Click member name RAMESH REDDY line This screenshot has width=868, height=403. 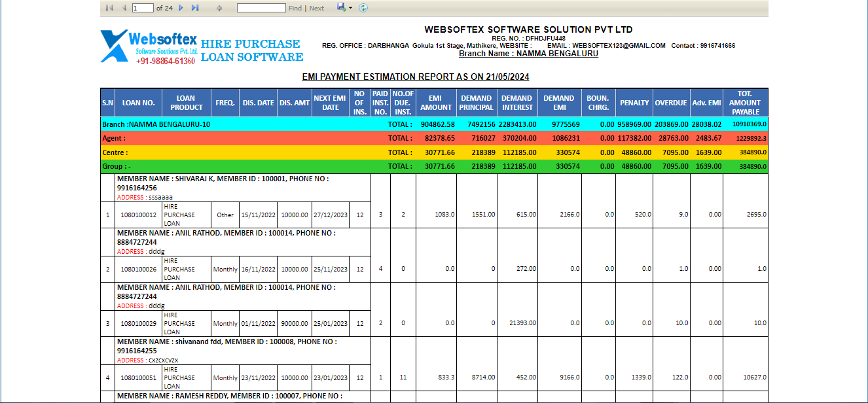[229, 396]
